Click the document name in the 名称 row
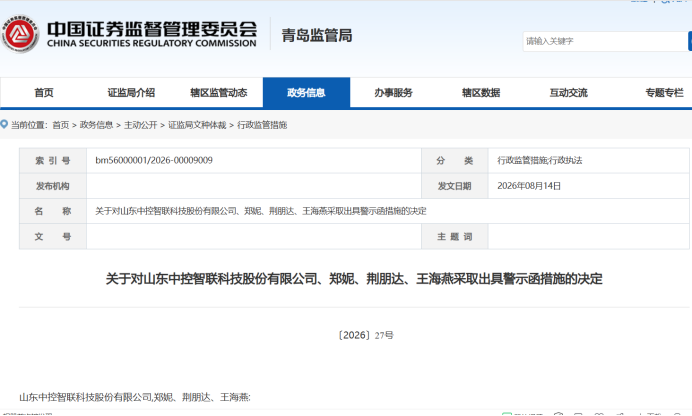This screenshot has width=692, height=416. [x=261, y=211]
